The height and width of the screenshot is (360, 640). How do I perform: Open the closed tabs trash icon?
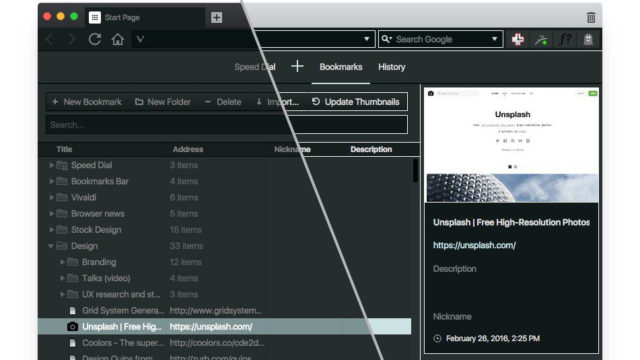591,18
